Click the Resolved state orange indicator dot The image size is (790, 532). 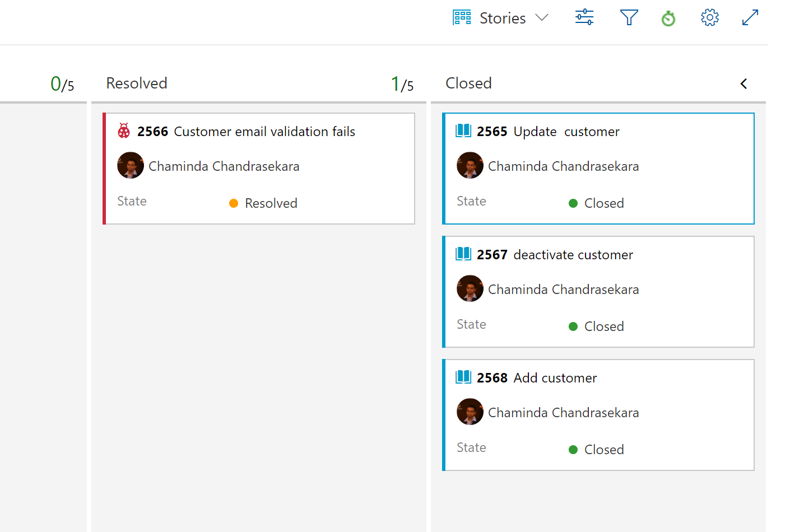point(234,203)
